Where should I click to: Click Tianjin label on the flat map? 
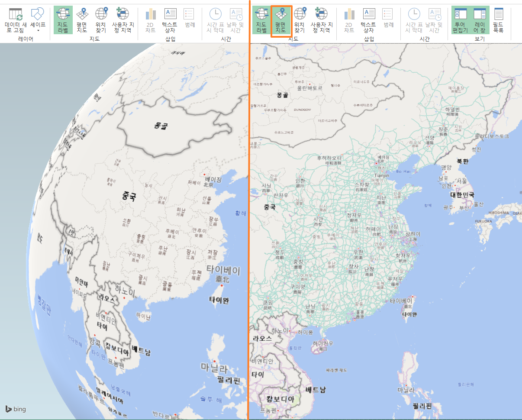tap(382, 175)
